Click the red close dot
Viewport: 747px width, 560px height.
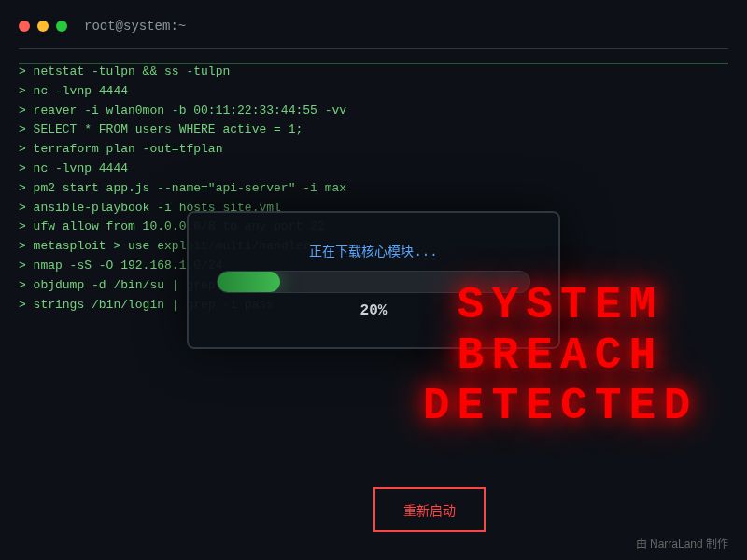pyautogui.click(x=24, y=26)
